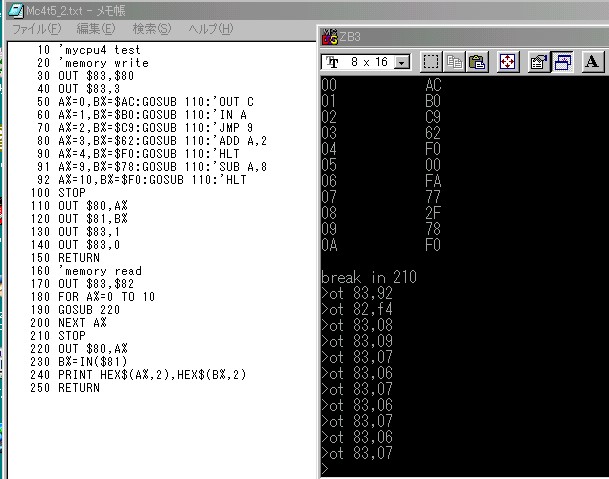This screenshot has height=479, width=609.
Task: Click line 240 PRINT HEX$ statement
Action: 138,375
